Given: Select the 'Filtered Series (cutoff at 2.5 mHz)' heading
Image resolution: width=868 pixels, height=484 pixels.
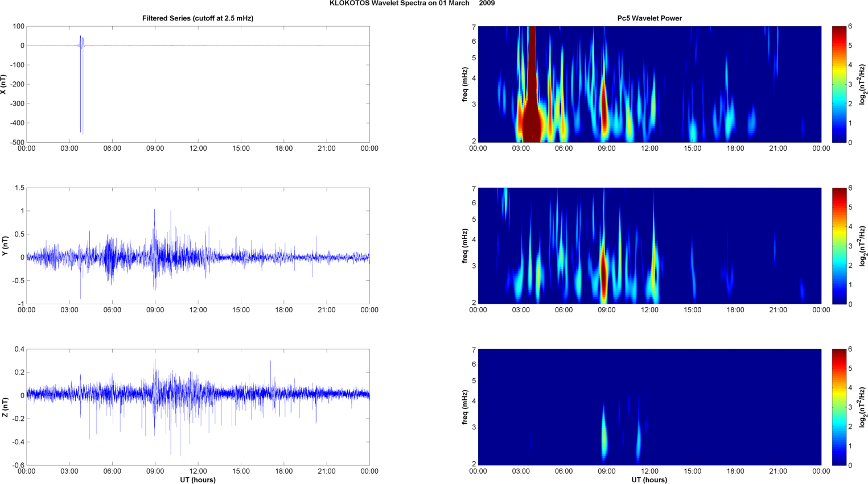Looking at the screenshot, I should pos(198,18).
